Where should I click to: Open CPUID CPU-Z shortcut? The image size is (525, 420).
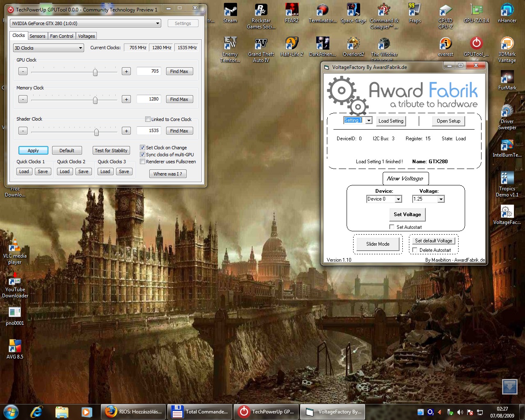[445, 16]
